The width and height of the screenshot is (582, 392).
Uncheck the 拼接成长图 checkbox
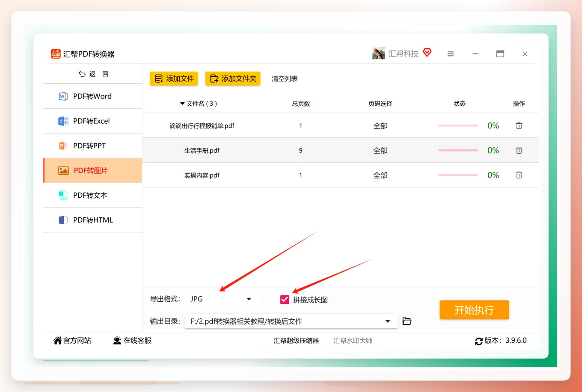pyautogui.click(x=285, y=300)
